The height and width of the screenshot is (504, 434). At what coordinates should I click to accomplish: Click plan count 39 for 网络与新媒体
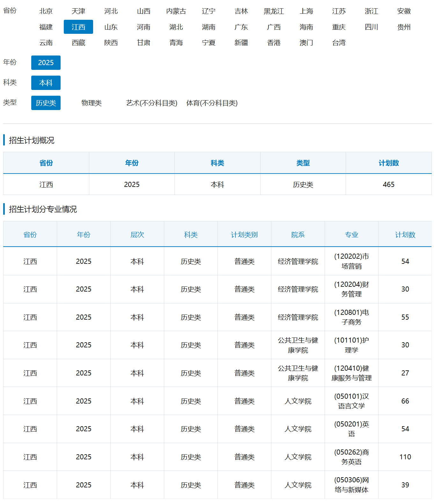tap(405, 485)
